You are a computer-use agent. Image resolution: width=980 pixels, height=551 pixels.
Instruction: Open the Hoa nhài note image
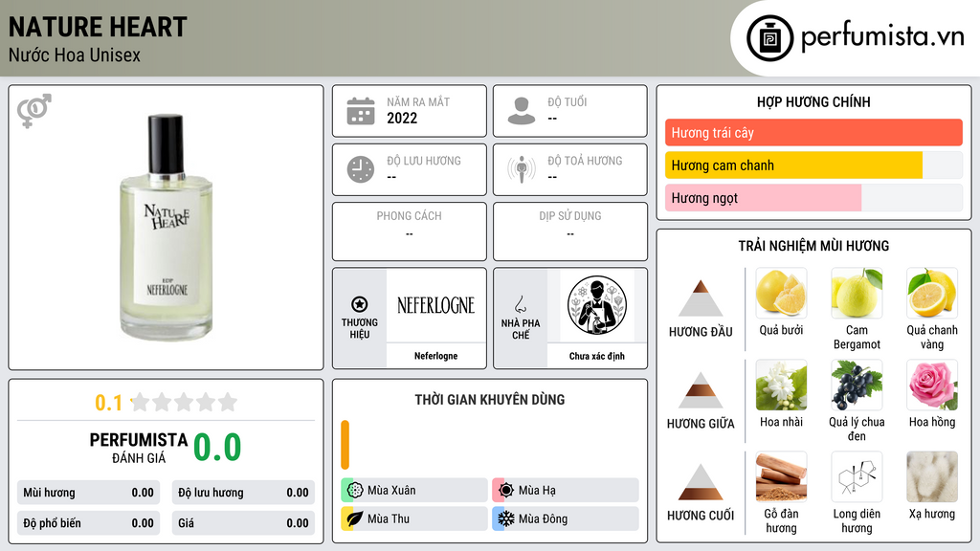pos(781,385)
